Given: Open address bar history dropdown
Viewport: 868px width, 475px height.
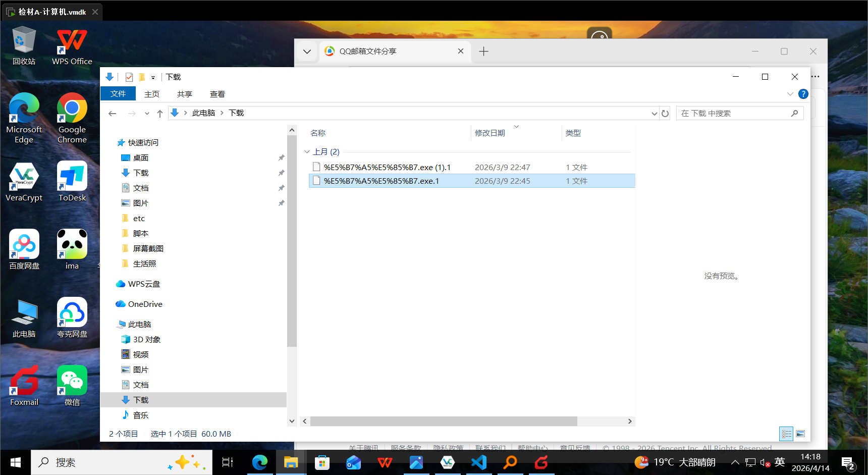Looking at the screenshot, I should 655,114.
